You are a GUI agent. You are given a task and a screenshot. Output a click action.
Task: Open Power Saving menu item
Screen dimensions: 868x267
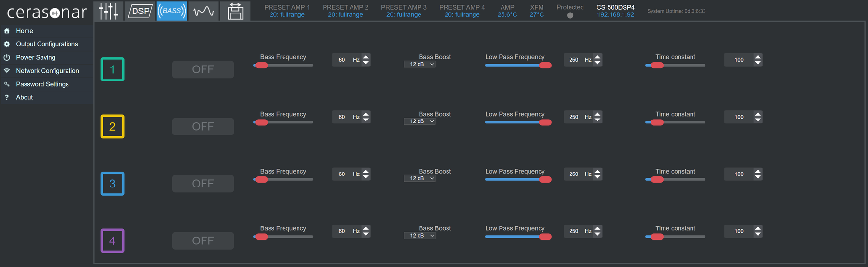tap(36, 57)
